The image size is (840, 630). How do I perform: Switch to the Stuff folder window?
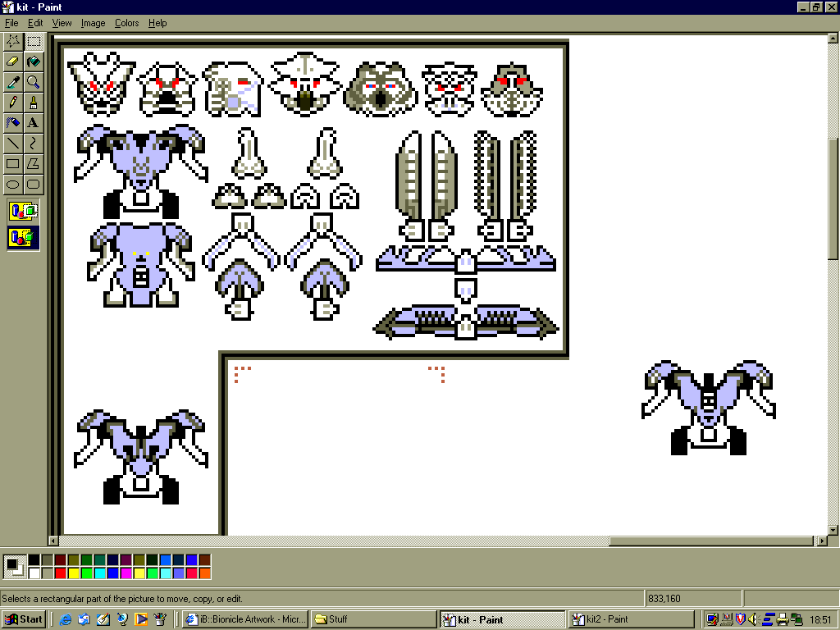373,619
